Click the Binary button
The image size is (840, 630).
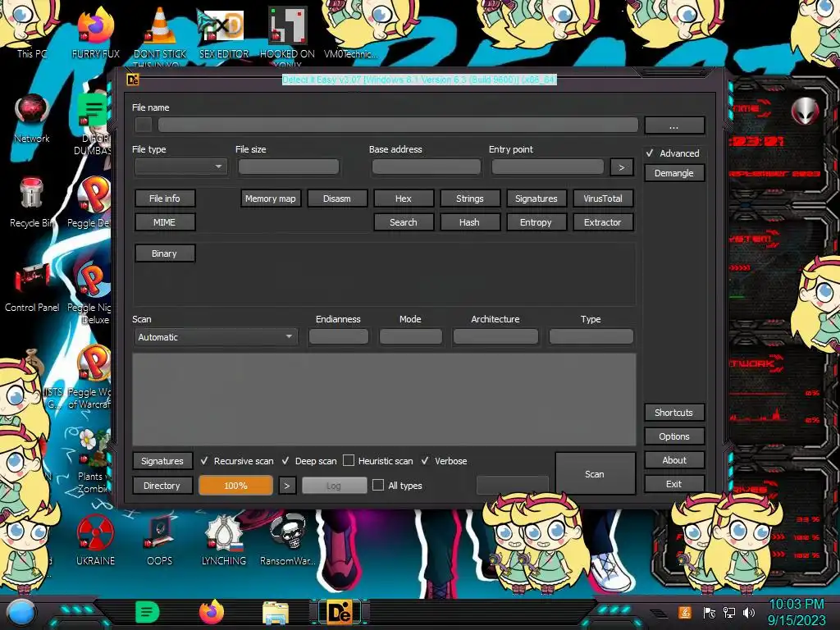click(x=164, y=253)
